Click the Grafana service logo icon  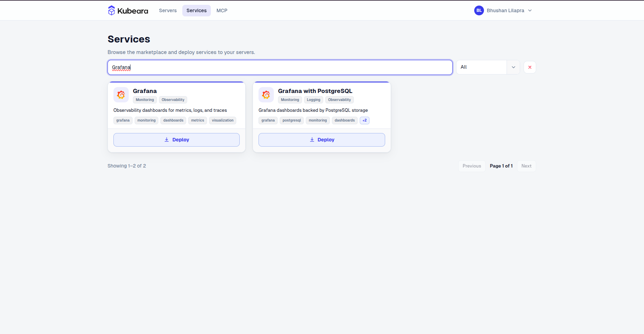(x=121, y=95)
